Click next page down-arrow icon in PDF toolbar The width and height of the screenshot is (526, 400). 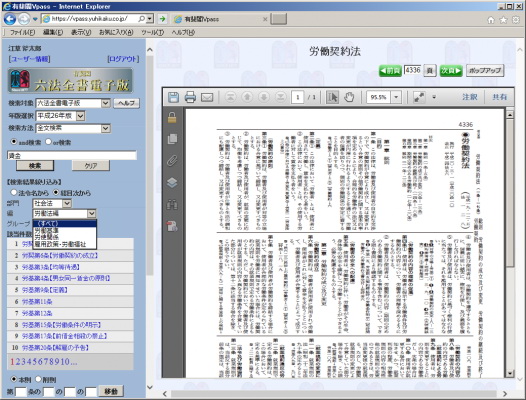click(x=264, y=97)
